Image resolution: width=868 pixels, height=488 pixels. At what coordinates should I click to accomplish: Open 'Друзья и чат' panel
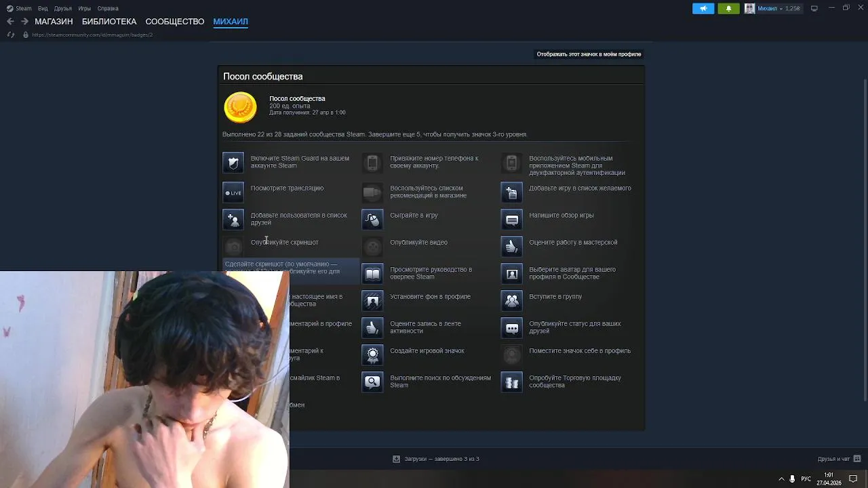click(839, 459)
